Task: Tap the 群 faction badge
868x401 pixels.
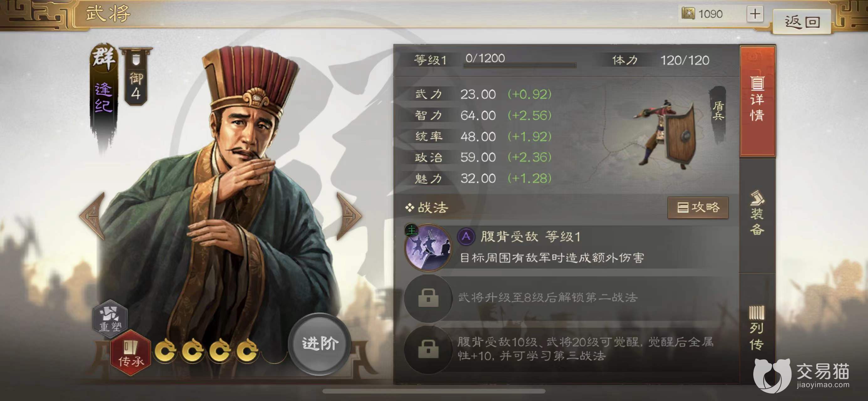Action: click(x=104, y=58)
